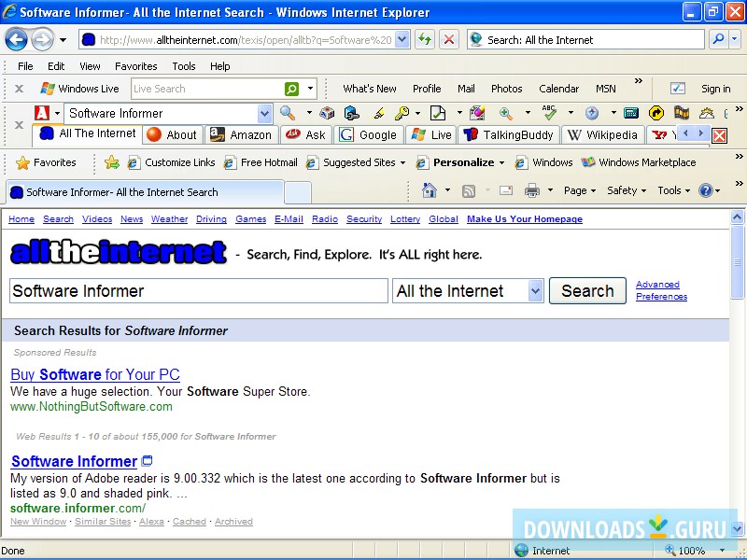The width and height of the screenshot is (747, 560).
Task: Click the sun-and-cloud weather toolbar icon
Action: pos(707,113)
